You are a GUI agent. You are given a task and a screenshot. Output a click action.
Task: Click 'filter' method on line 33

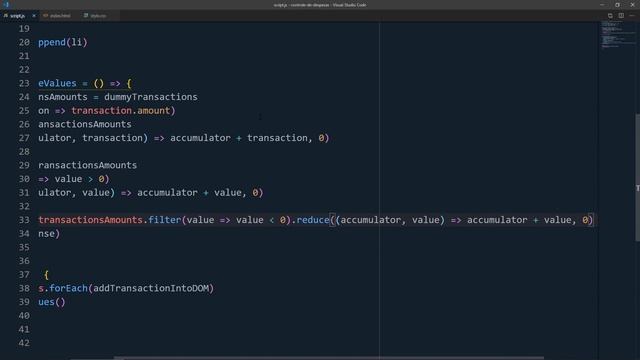(x=164, y=220)
